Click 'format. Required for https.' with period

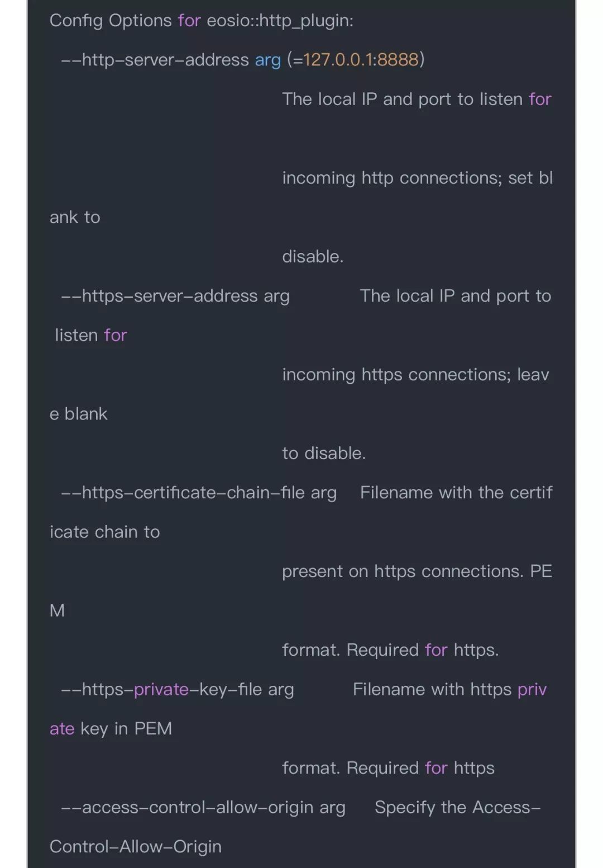click(390, 650)
